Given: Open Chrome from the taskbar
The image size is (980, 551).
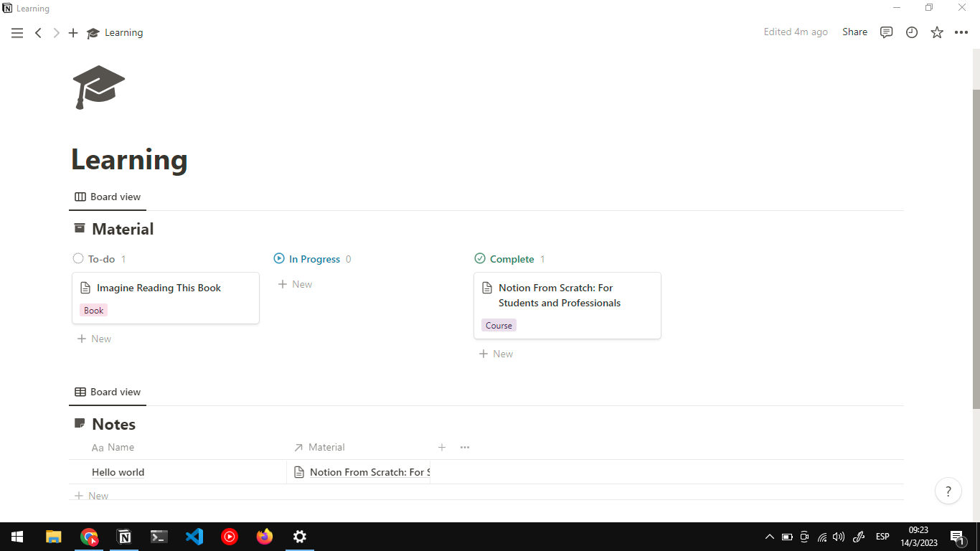Looking at the screenshot, I should point(89,537).
